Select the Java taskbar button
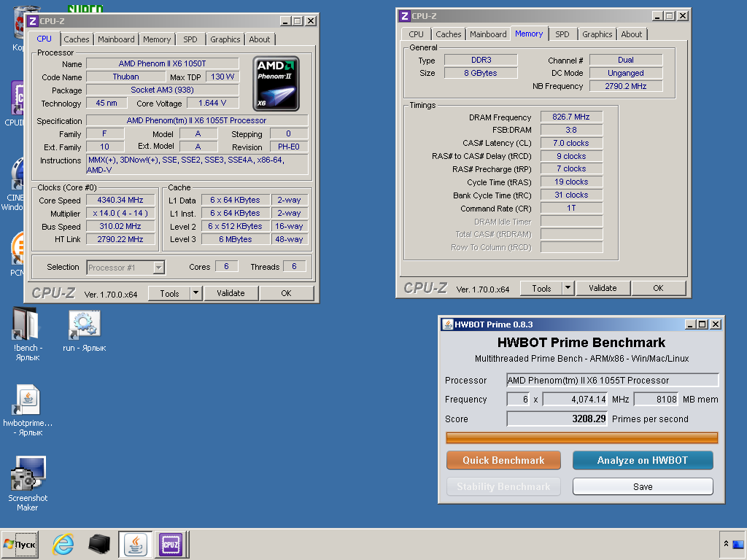 135,544
